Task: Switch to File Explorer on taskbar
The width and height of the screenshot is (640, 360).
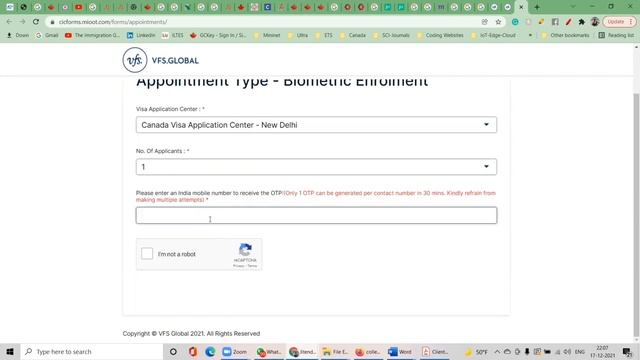Action: pos(335,351)
